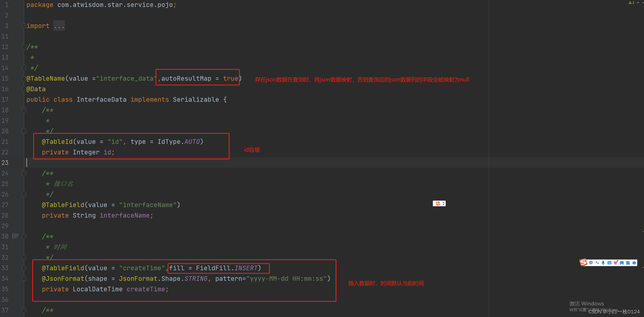The image size is (644, 317).
Task: Go to next highlighted problem arrow
Action: (643, 3)
